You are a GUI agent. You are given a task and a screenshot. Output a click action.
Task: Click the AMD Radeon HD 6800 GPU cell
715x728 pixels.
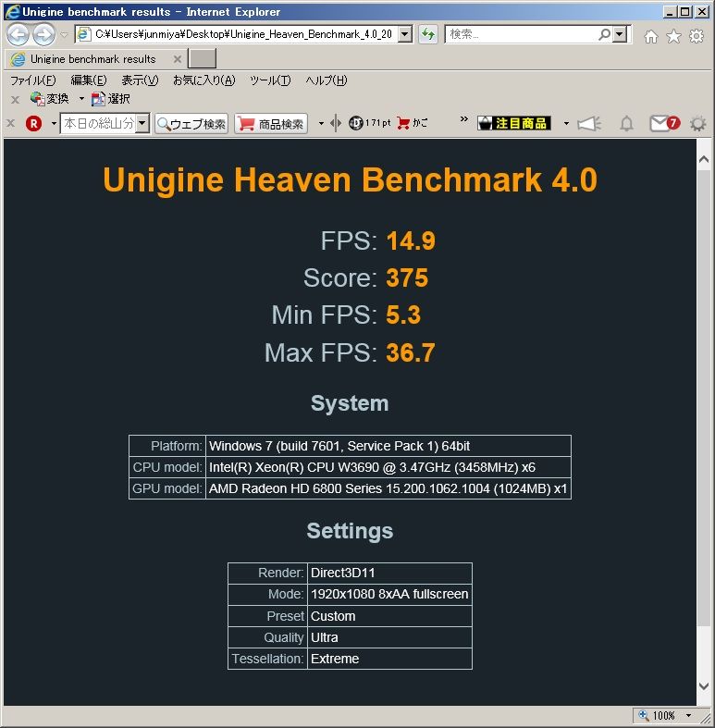pyautogui.click(x=388, y=489)
